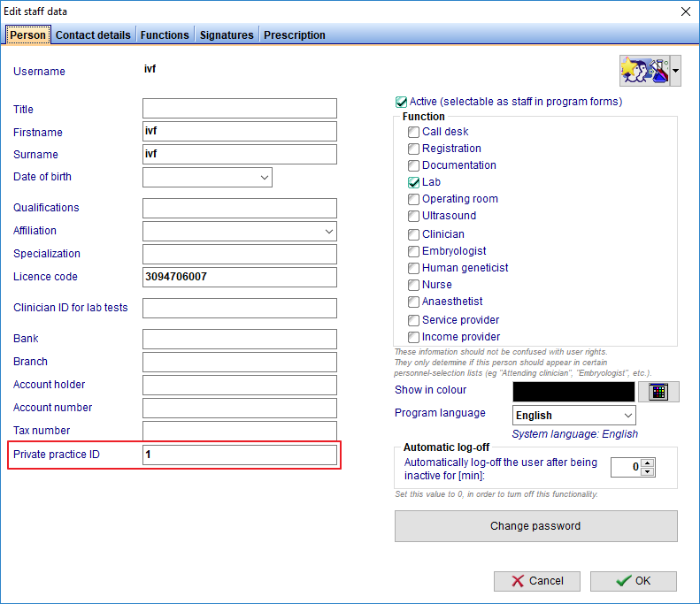Open the colour picker palette icon
700x604 pixels.
coord(658,392)
